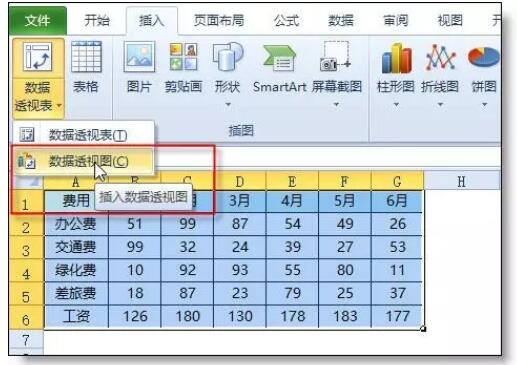Click cell with value 53
This screenshot has height=365, width=517.
397,247
